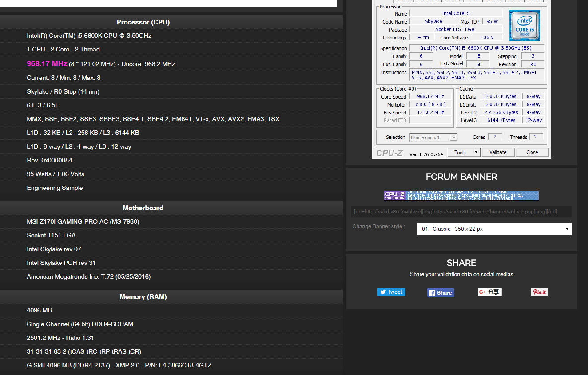
Task: Click the forum banner BBCode URL field
Action: pyautogui.click(x=461, y=212)
